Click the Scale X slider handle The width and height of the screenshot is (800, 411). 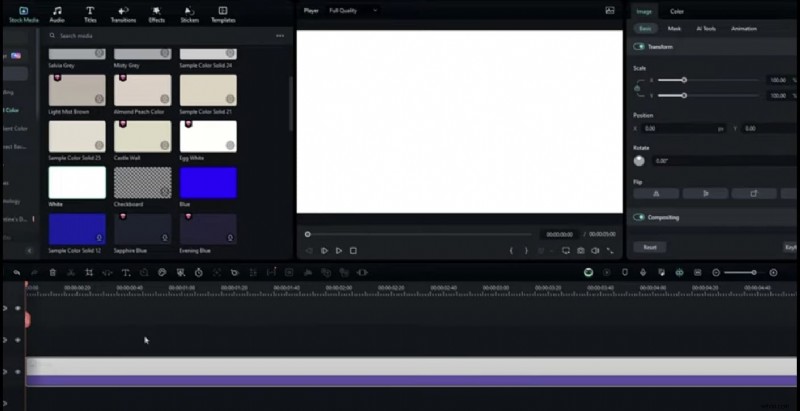coord(684,79)
